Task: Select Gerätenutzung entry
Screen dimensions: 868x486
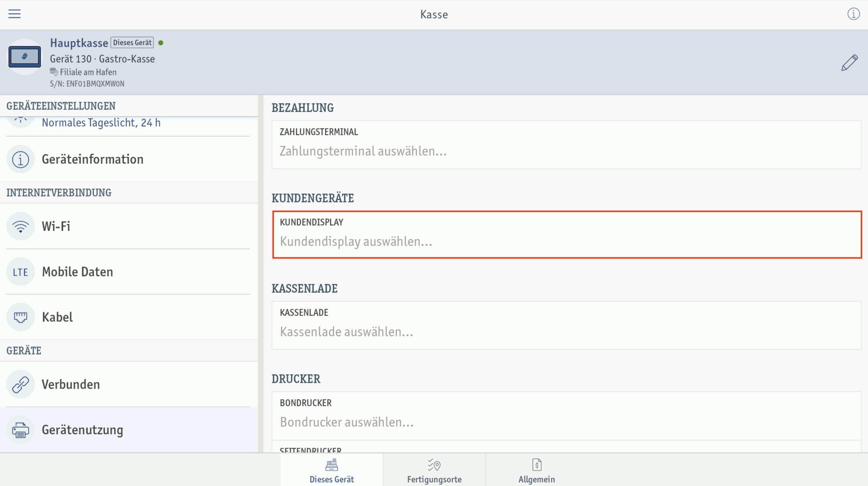Action: point(129,430)
